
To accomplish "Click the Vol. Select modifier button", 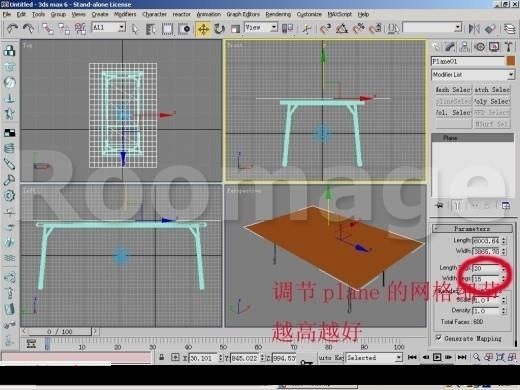I will (x=454, y=112).
